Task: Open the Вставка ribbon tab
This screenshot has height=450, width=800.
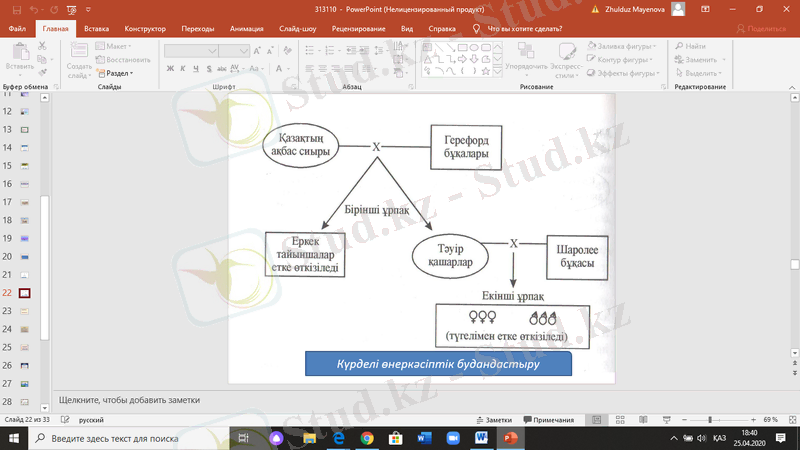Action: (x=96, y=29)
